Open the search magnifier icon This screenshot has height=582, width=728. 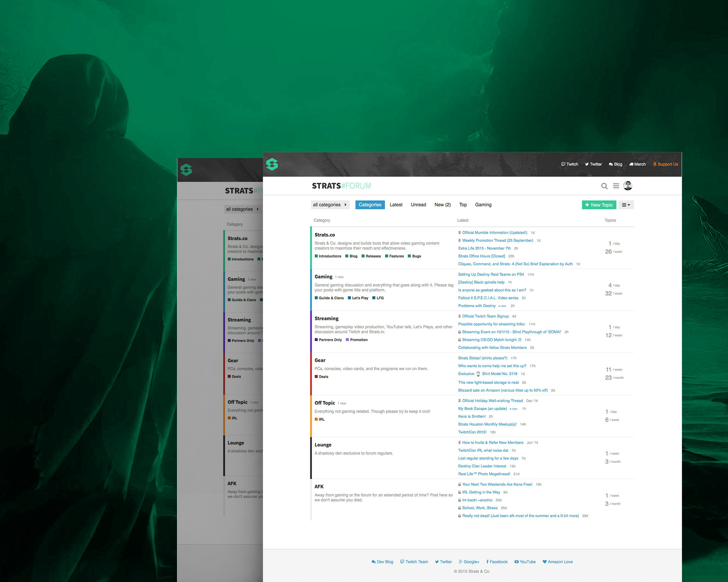[x=605, y=186]
